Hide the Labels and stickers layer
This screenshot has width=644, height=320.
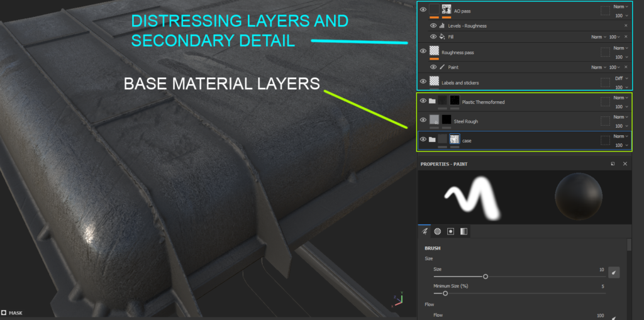[x=423, y=81]
